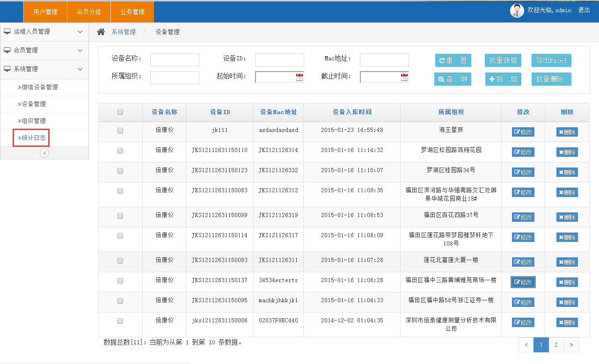Check row JKS12112631150095
The height and width of the screenshot is (364, 599).
[120, 301]
